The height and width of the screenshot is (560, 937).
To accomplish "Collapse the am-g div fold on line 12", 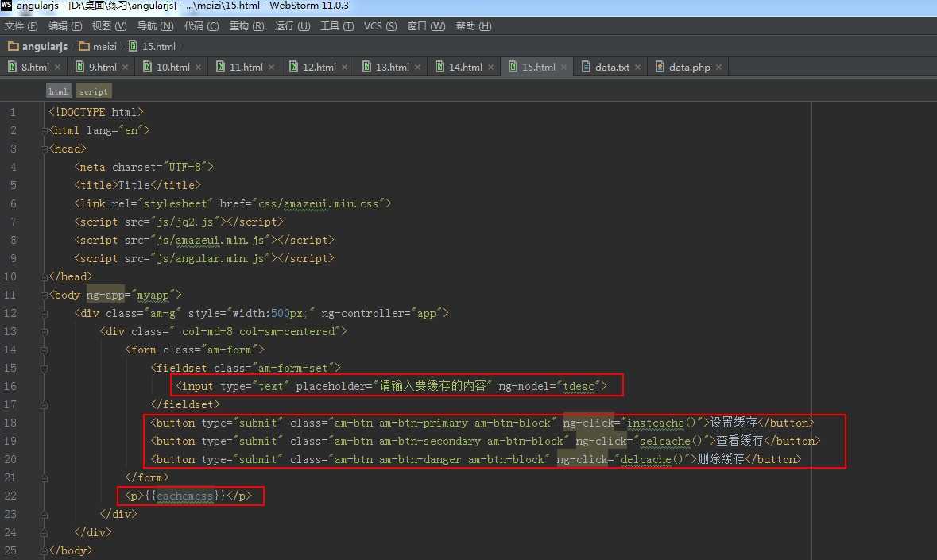I will [x=44, y=314].
